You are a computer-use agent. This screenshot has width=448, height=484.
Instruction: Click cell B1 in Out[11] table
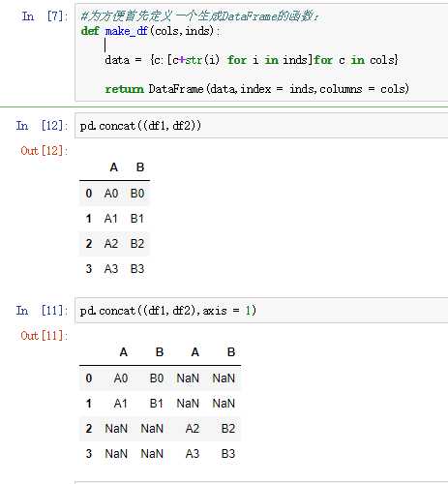[x=157, y=404]
